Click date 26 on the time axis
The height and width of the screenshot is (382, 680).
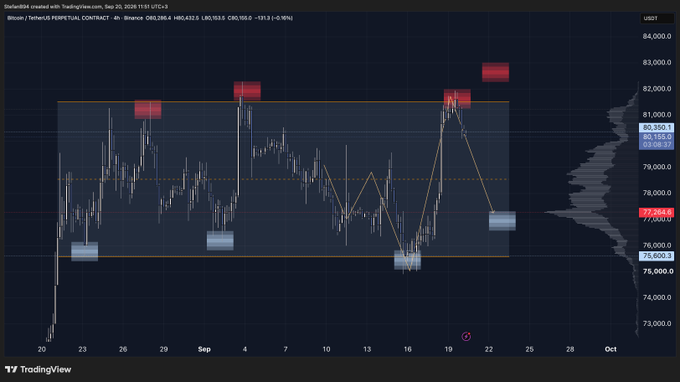coord(123,349)
